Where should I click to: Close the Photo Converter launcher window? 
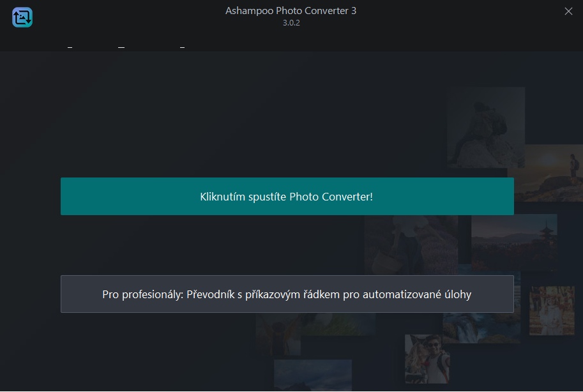568,11
